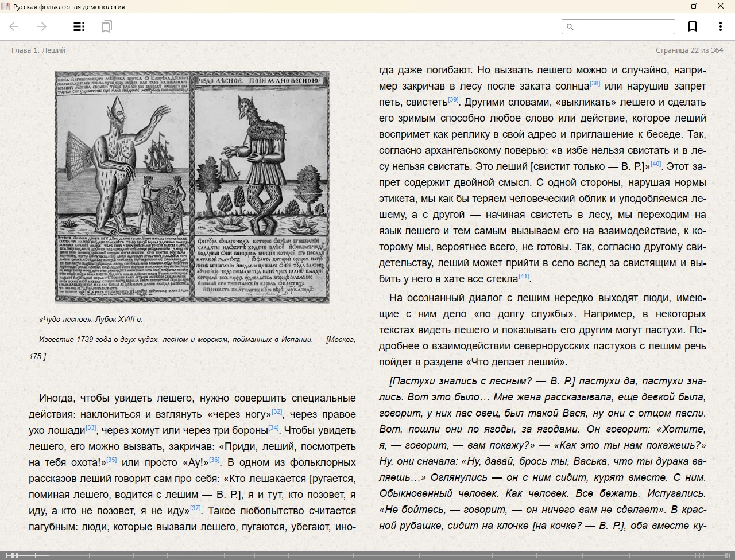Click the page counter 'Страница 22 из 364'
The height and width of the screenshot is (560, 735).
pyautogui.click(x=689, y=50)
